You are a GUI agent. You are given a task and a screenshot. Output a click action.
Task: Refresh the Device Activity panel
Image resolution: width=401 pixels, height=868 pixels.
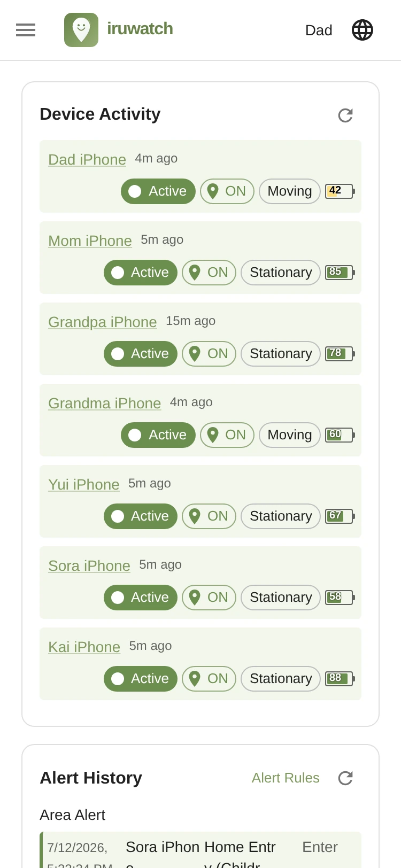pos(345,115)
